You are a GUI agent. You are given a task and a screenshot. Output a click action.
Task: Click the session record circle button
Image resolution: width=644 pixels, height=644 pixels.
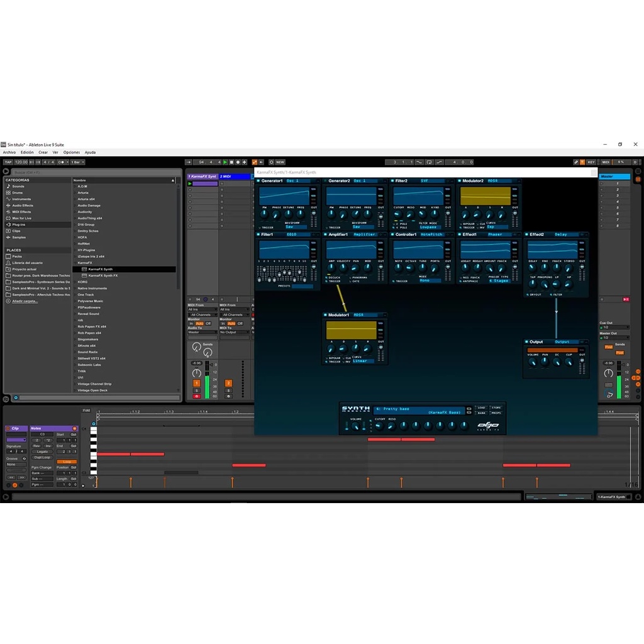coord(271,162)
